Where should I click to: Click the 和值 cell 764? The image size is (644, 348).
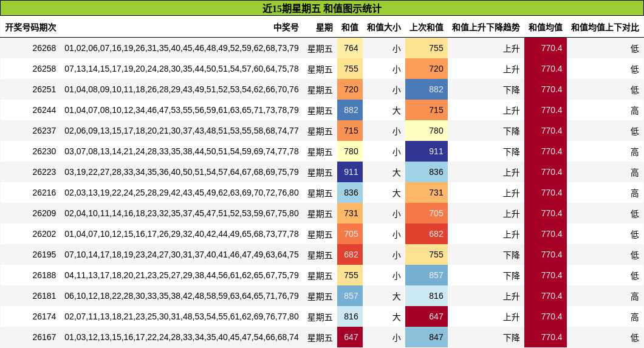click(x=350, y=48)
